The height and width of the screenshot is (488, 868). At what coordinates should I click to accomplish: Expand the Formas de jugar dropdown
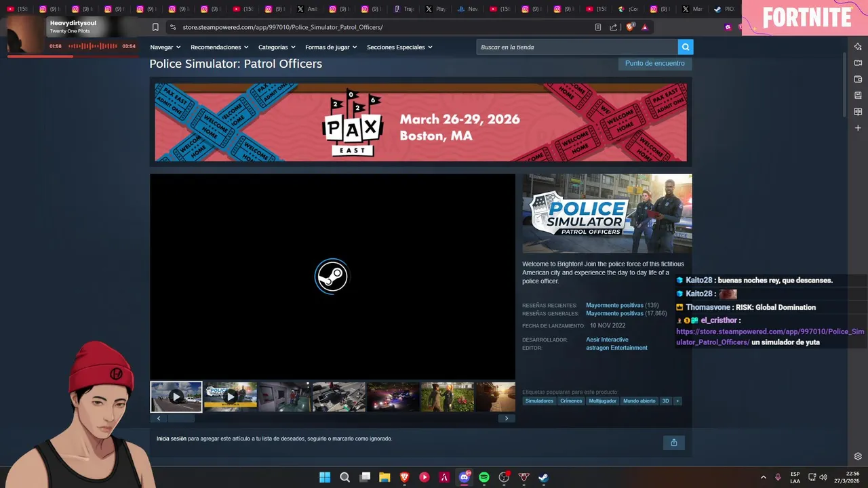pos(331,47)
